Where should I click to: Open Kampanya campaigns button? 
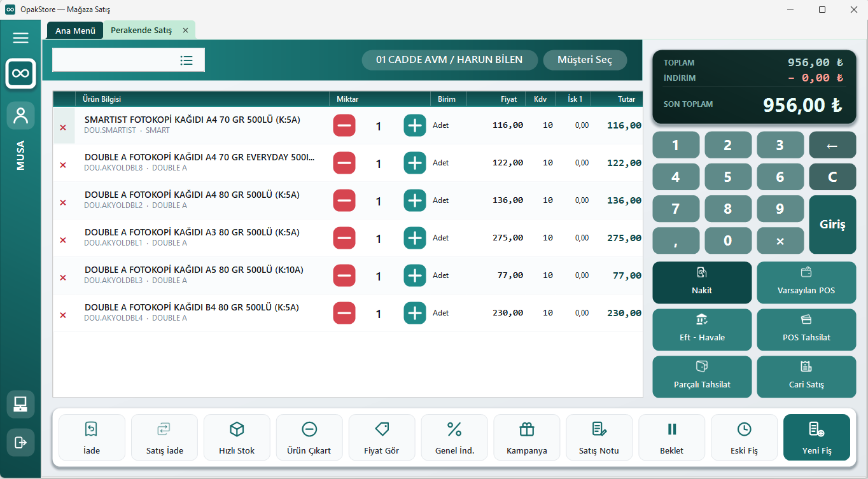(x=527, y=438)
